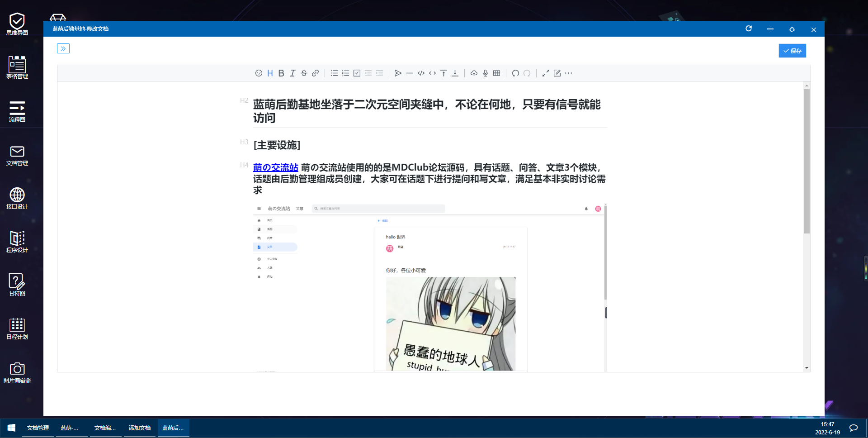The image size is (868, 438).
Task: Expand the collapsed side panel chevron
Action: tap(63, 48)
